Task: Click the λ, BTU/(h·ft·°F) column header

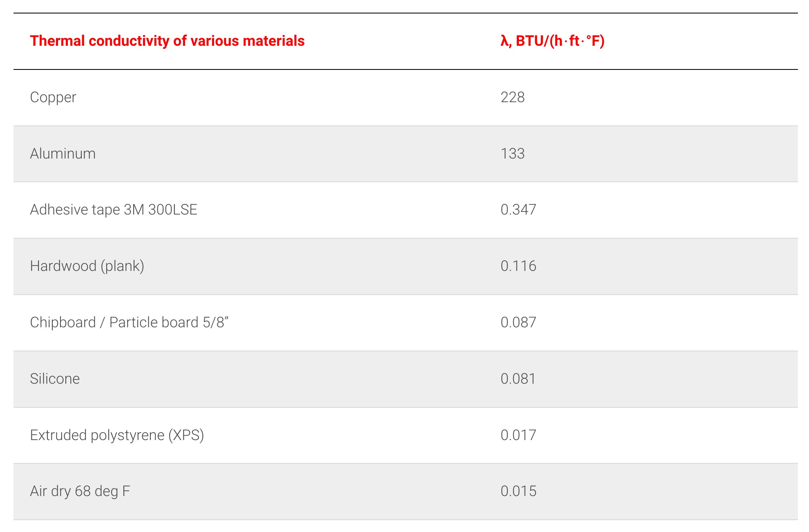Action: pyautogui.click(x=552, y=41)
